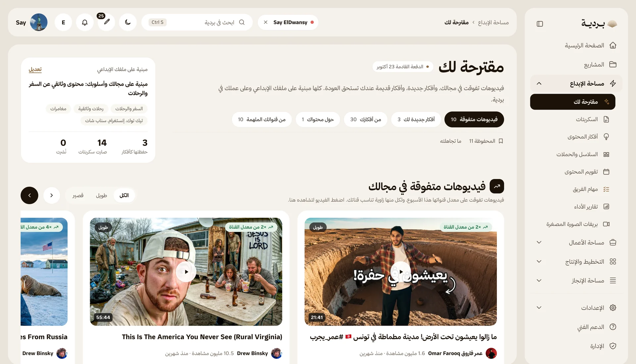Viewport: 636px width, 364px height.
Task: Click تيك توك، إنستغرام، سناب شات tag
Action: tap(114, 121)
